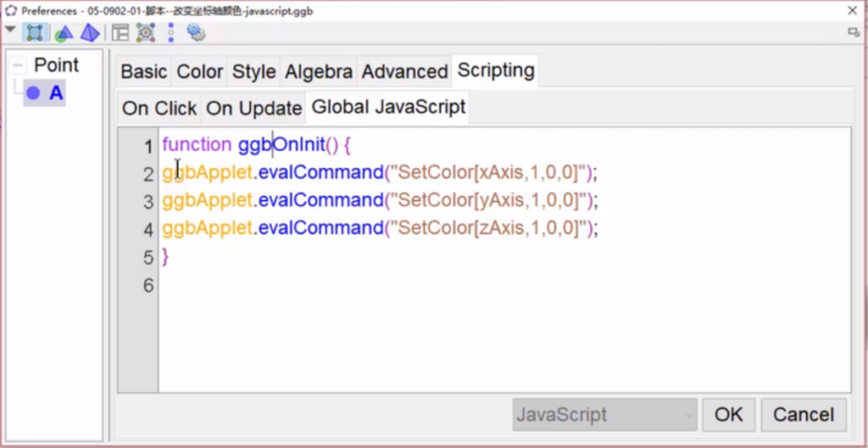Switch to the Color tab

click(x=200, y=72)
